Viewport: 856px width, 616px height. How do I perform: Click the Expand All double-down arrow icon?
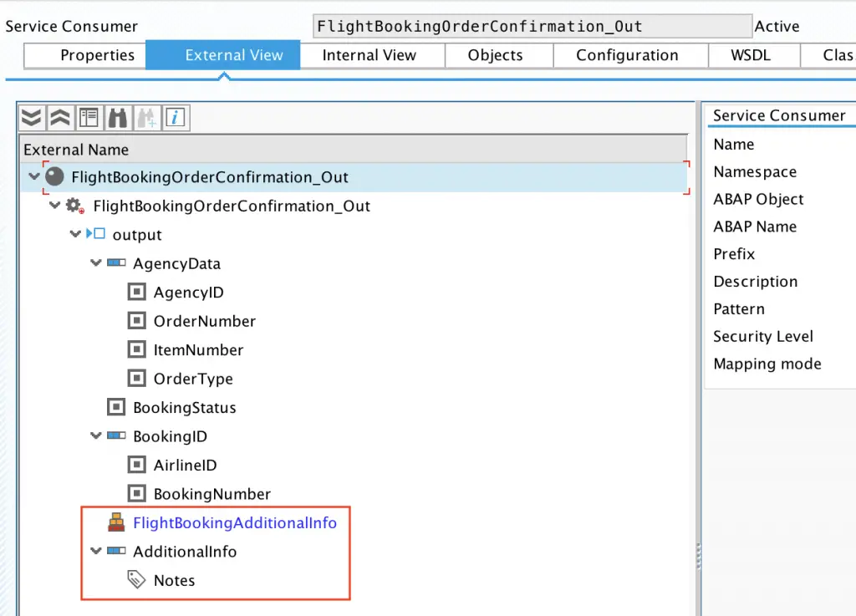pos(32,118)
